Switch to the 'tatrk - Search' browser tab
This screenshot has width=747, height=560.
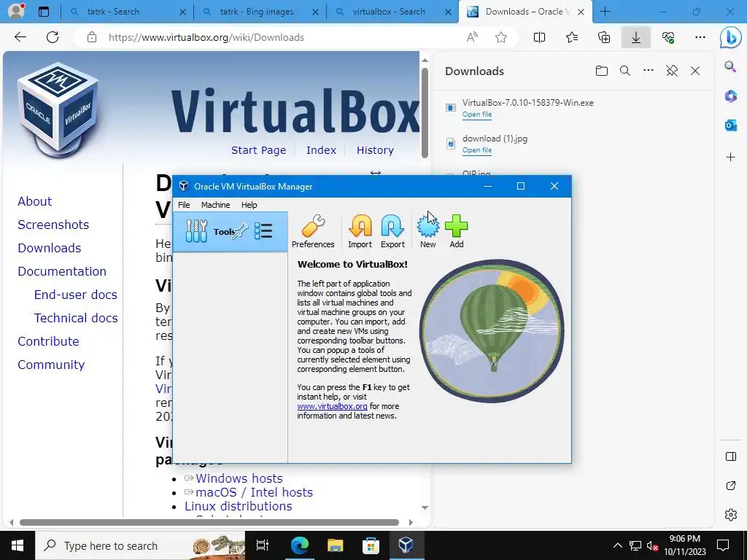click(127, 12)
